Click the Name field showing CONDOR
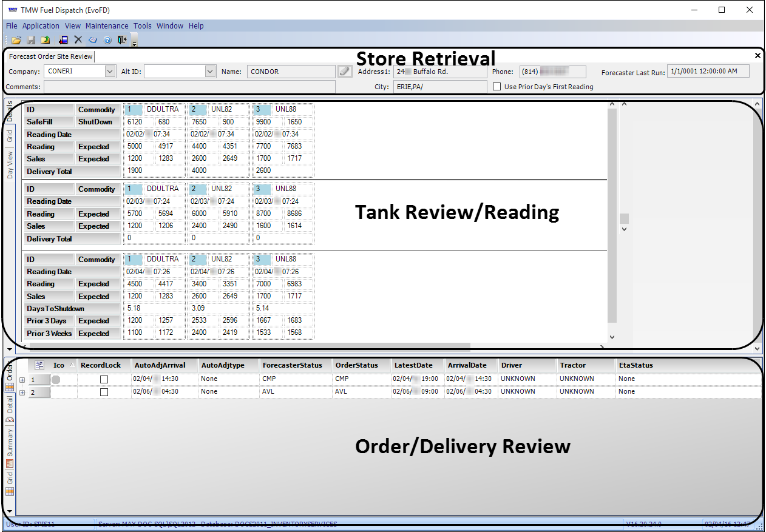The width and height of the screenshot is (766, 532). tap(291, 72)
